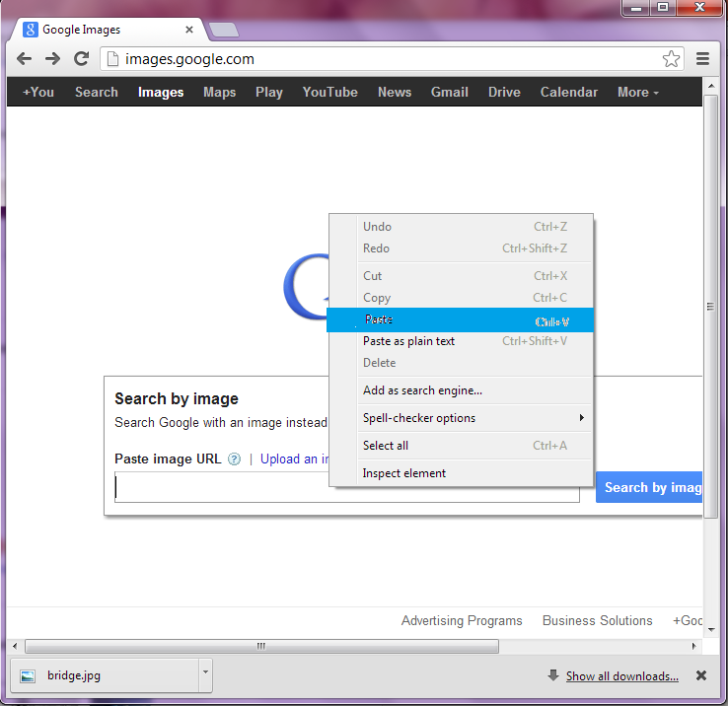Viewport: 728px width, 706px height.
Task: Click the horizontal scrollbar thumb
Action: point(261,646)
